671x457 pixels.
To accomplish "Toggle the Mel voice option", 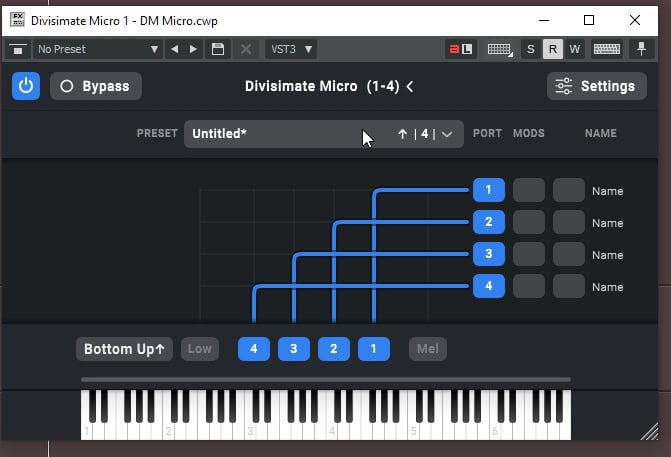I will pos(428,349).
